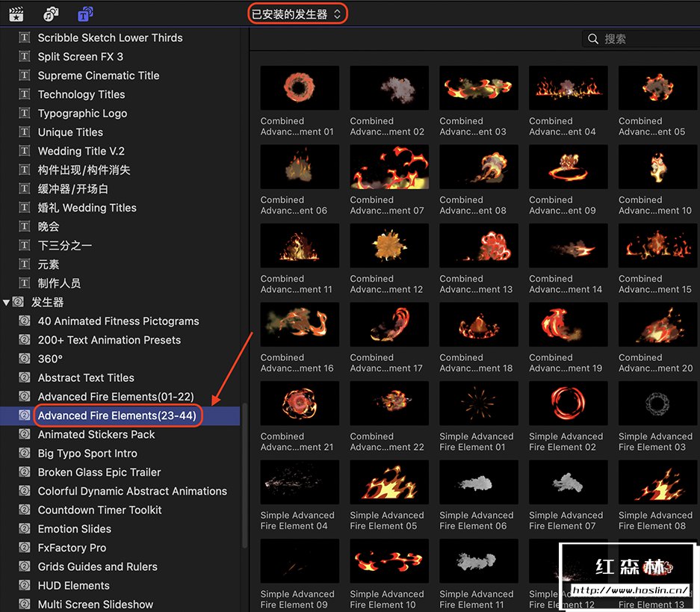This screenshot has height=612, width=700.
Task: Click generator icon beside HUD Elements
Action: click(x=25, y=585)
